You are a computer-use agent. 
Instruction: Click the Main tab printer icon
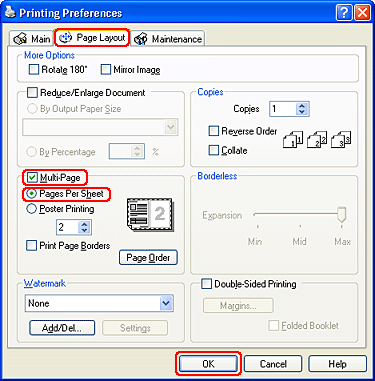coord(20,39)
